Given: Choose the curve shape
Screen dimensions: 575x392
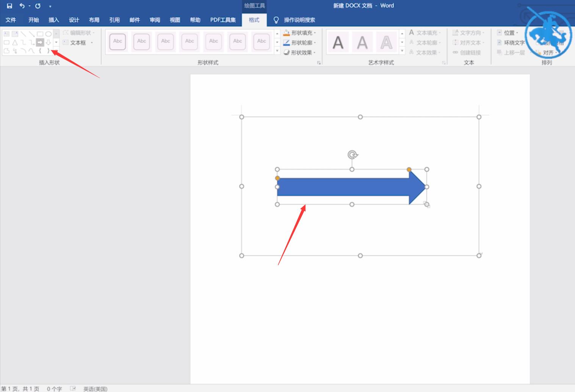Looking at the screenshot, I should point(32,51).
